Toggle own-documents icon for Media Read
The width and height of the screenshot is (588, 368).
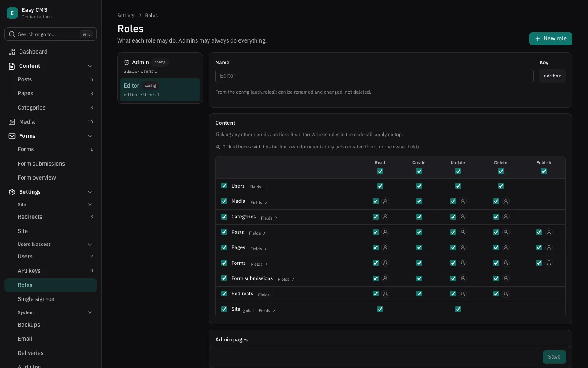[x=385, y=201]
